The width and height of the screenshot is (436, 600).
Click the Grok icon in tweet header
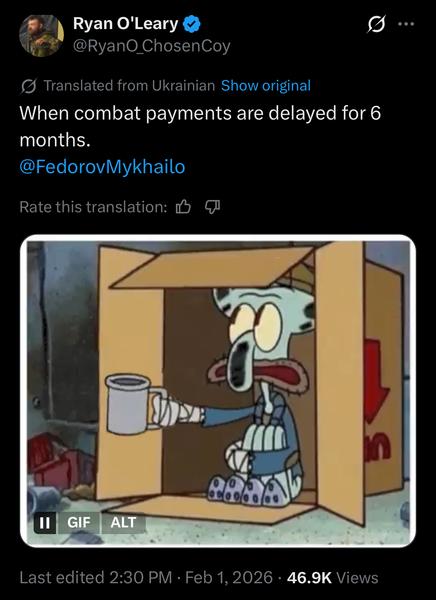376,24
